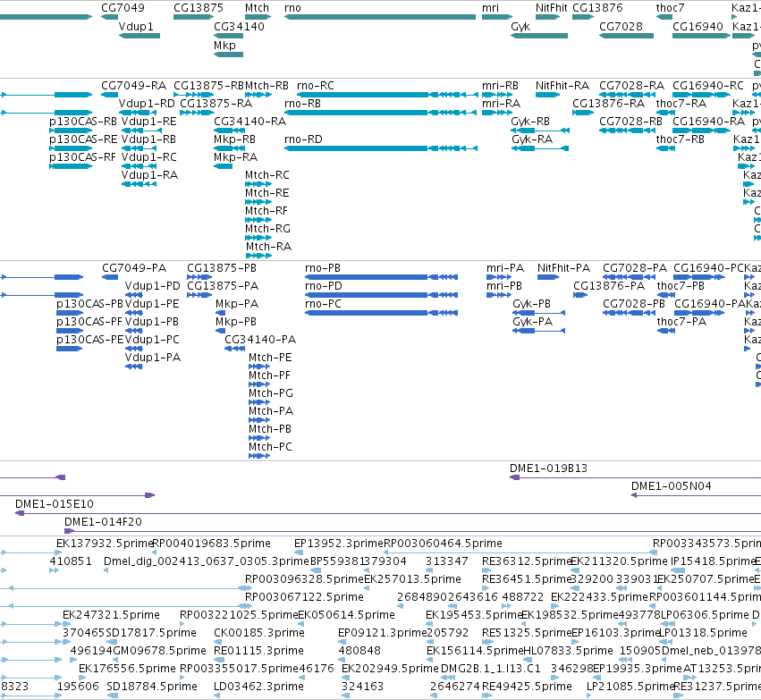Select the CG7028 gene label
761x700 pixels.
pyautogui.click(x=621, y=27)
